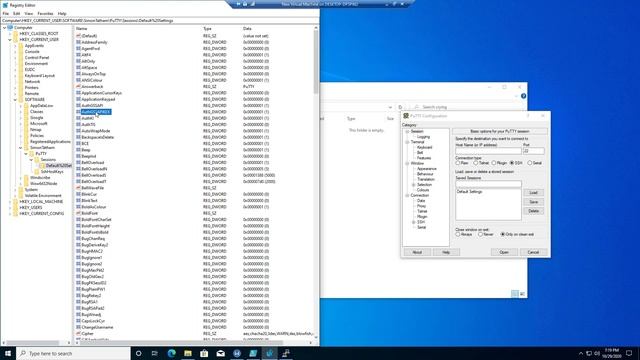Click the (Default) string value icon
Image resolution: width=640 pixels, height=360 pixels.
[78, 36]
